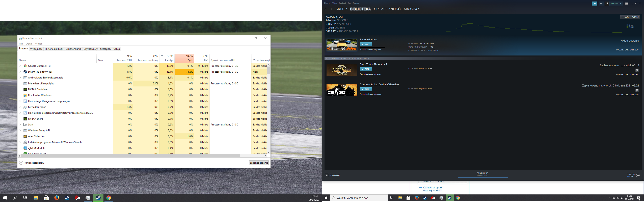Click the NVIDIA Share process icon
The height and width of the screenshot is (202, 644).
[x=25, y=119]
